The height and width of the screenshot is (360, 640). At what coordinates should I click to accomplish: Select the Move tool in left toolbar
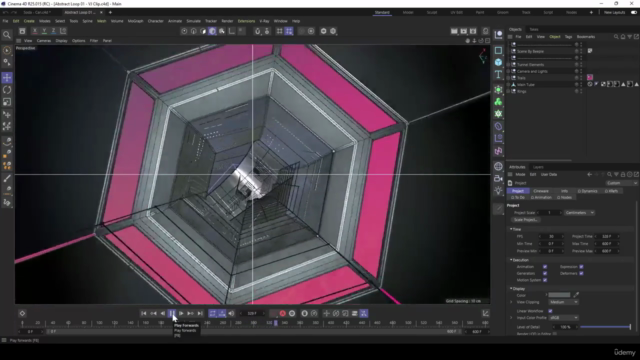(7, 78)
